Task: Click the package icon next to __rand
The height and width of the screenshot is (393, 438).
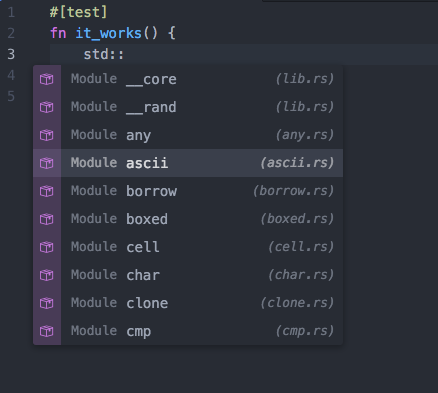Action: point(47,107)
